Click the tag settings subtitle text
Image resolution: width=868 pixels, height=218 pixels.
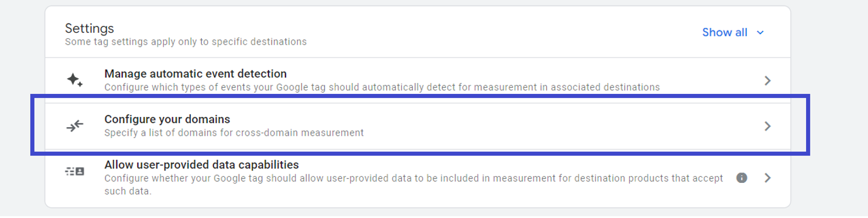coord(185,42)
